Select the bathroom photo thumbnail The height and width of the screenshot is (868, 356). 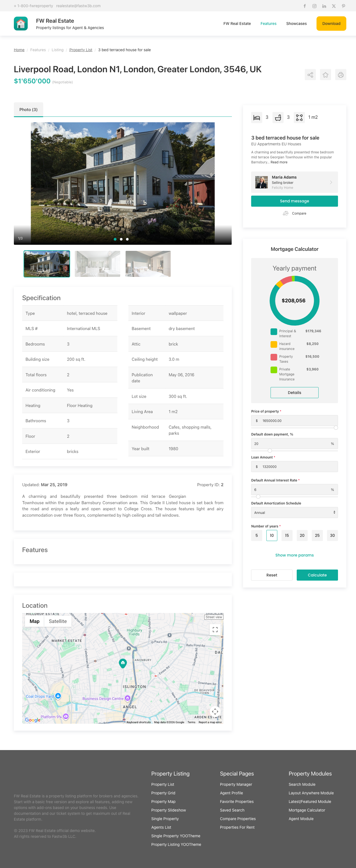(98, 264)
